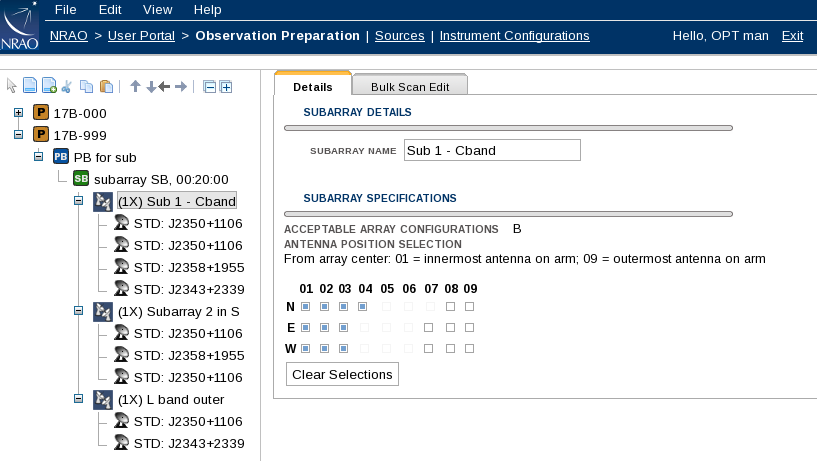Click the move down arrow icon

pos(150,87)
